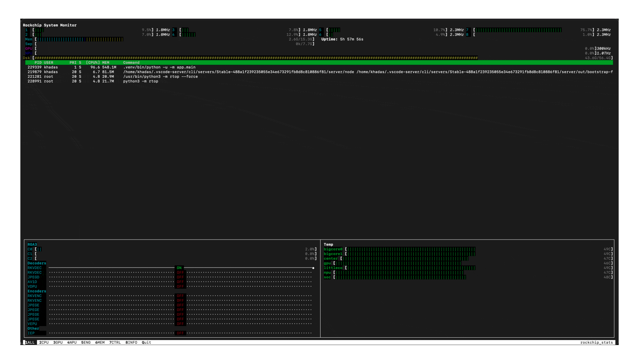
Task: Click the RGA3 C0 2.0% reading
Action: pos(310,249)
